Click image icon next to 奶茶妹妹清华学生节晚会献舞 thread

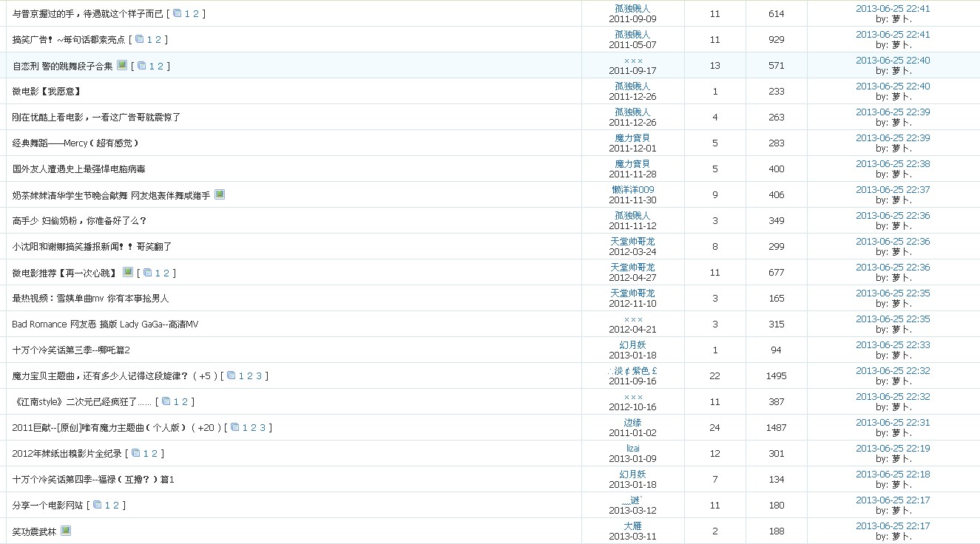(220, 195)
